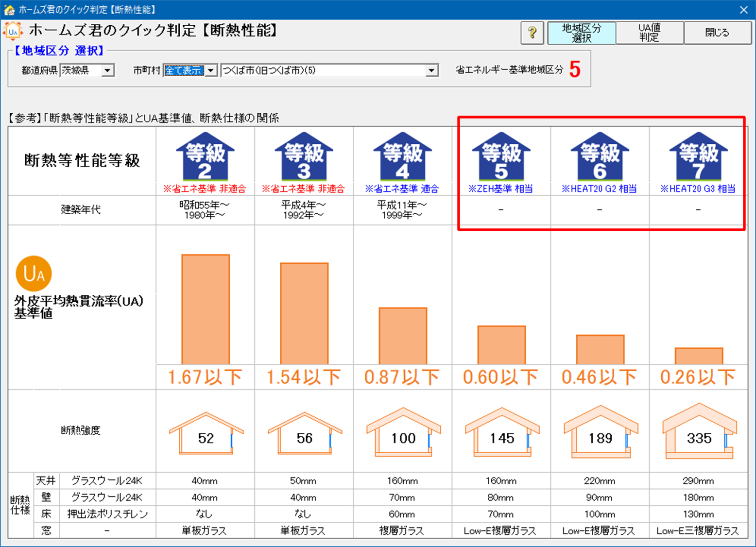The image size is (756, 547).
Task: Click the 断熱等性能等級 heading
Action: (x=82, y=160)
